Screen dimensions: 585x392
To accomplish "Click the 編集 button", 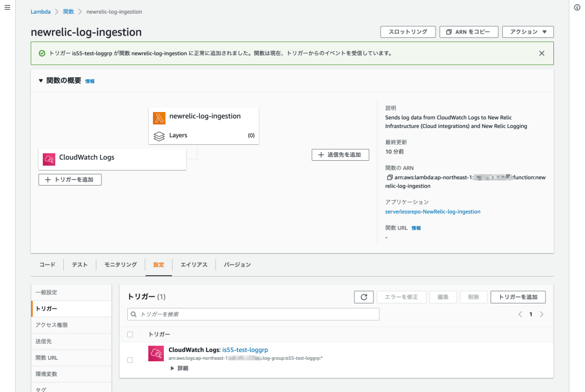I will [443, 297].
